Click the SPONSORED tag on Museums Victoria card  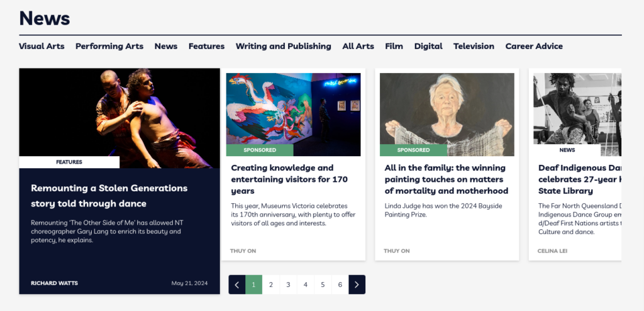coord(260,150)
